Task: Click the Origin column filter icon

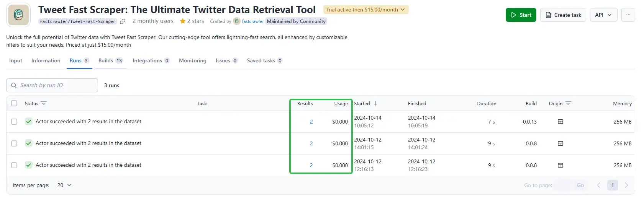Action: [x=568, y=103]
